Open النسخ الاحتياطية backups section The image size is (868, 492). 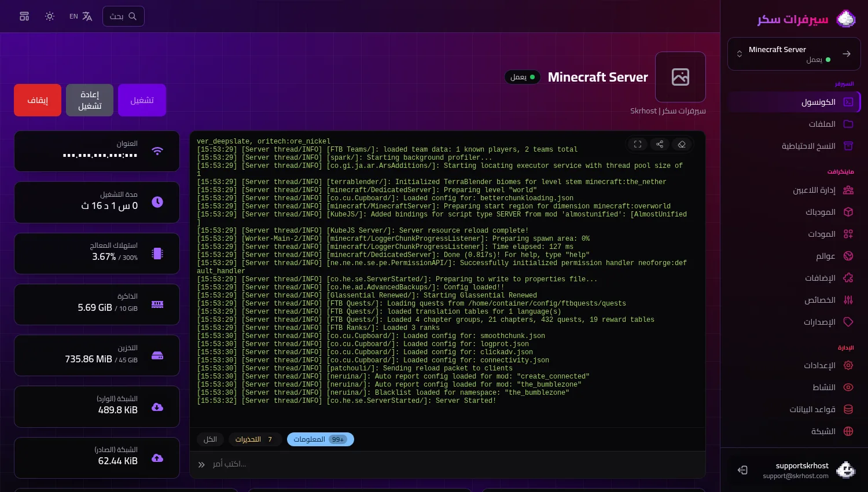[x=795, y=146]
